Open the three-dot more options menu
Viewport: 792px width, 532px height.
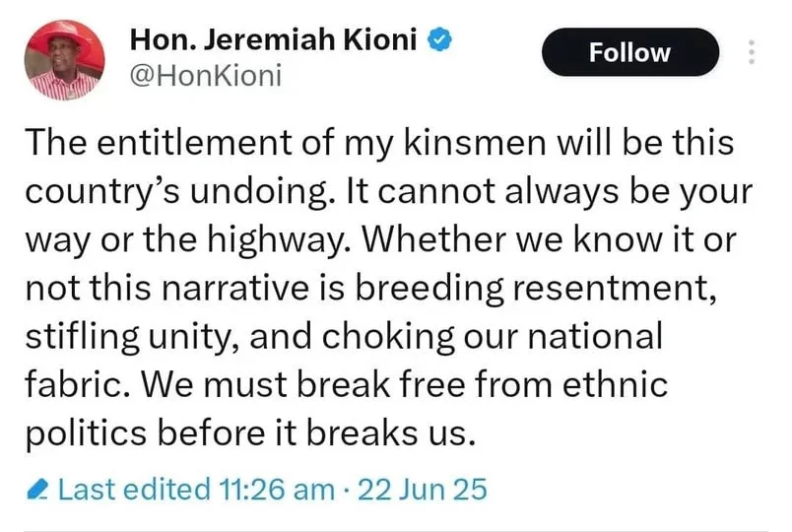[752, 52]
